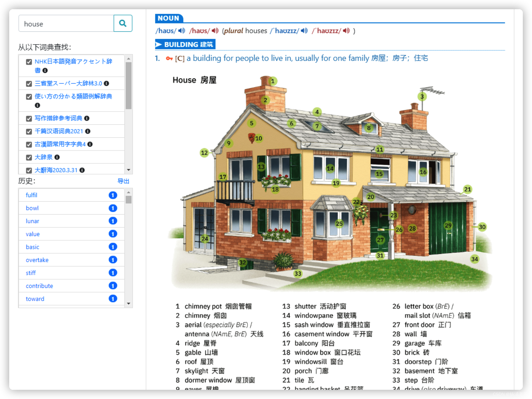Screen dimensions: 532x399
Task: Play the blue singular /haʊs/ pronunciation audio
Action: 182,31
